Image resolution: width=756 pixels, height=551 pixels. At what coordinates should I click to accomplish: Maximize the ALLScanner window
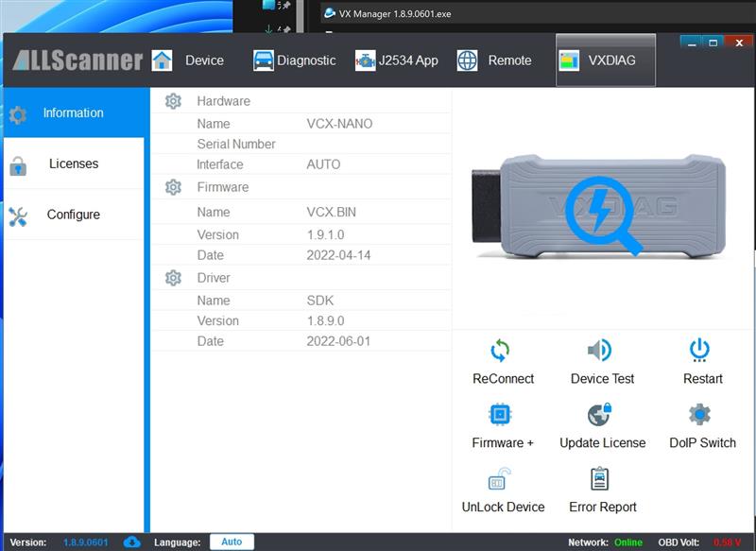click(x=713, y=43)
